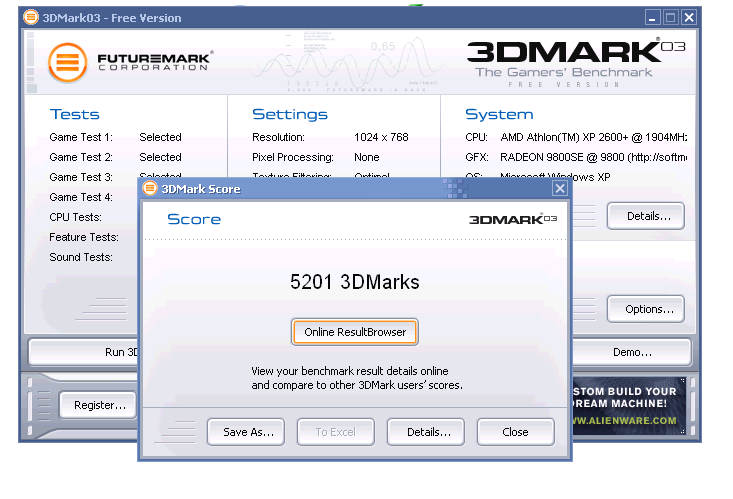
Task: Open Options... in the main window
Action: point(646,309)
